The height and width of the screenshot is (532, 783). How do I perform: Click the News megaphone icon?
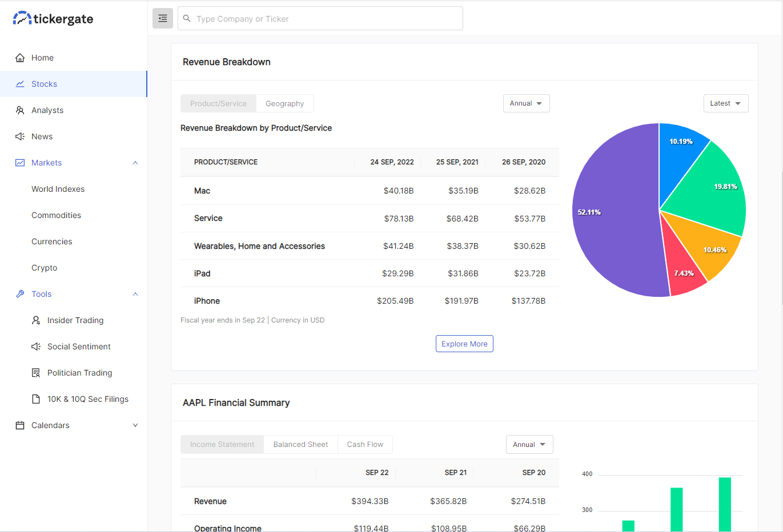pyautogui.click(x=20, y=136)
